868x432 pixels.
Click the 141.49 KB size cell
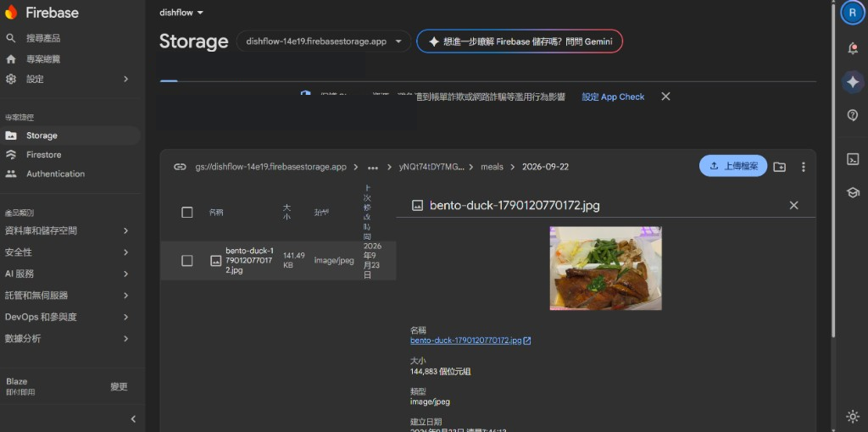pyautogui.click(x=293, y=261)
